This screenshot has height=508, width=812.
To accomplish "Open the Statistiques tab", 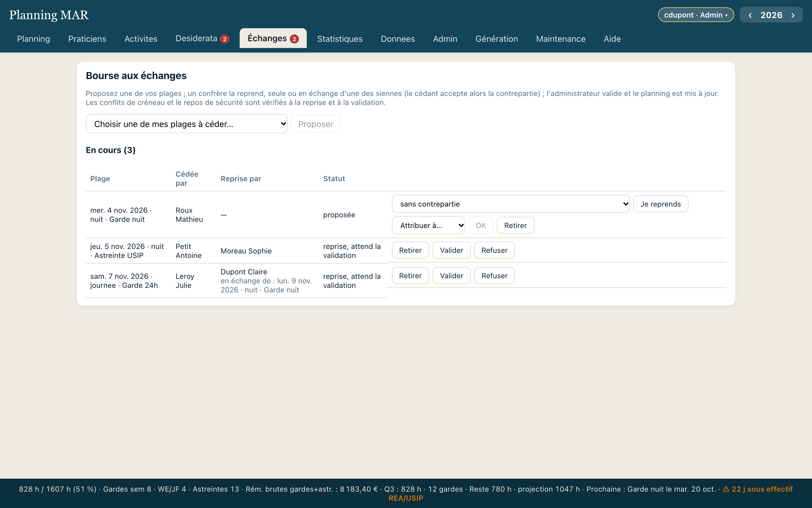I will [340, 39].
